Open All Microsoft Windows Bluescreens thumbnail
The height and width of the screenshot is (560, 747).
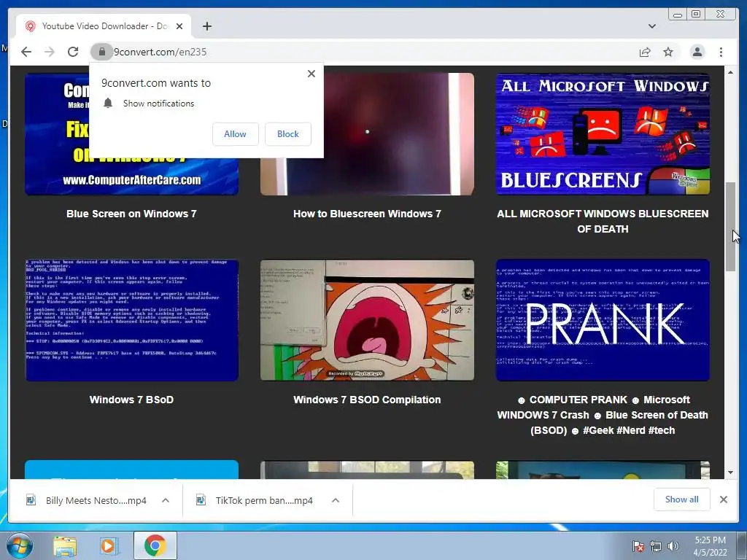pyautogui.click(x=603, y=134)
